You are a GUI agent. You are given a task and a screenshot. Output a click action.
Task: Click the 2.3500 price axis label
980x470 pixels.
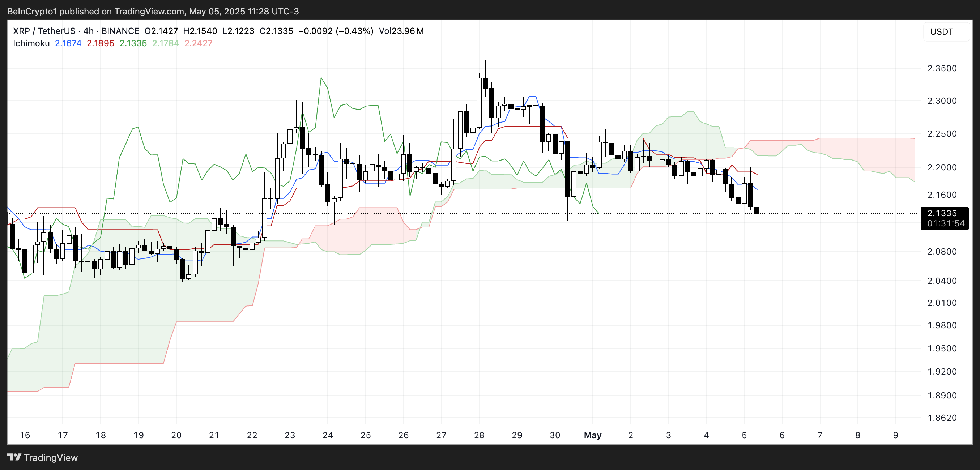click(x=942, y=68)
